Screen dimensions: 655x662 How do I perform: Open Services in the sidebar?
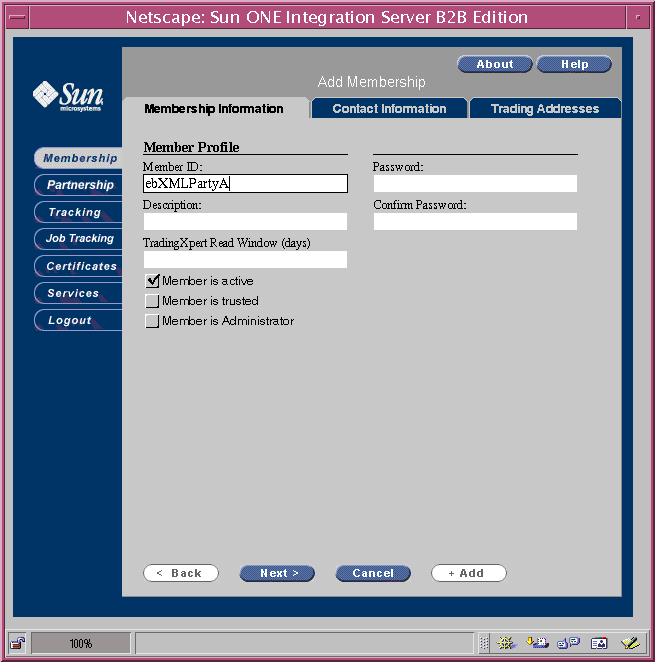(79, 293)
